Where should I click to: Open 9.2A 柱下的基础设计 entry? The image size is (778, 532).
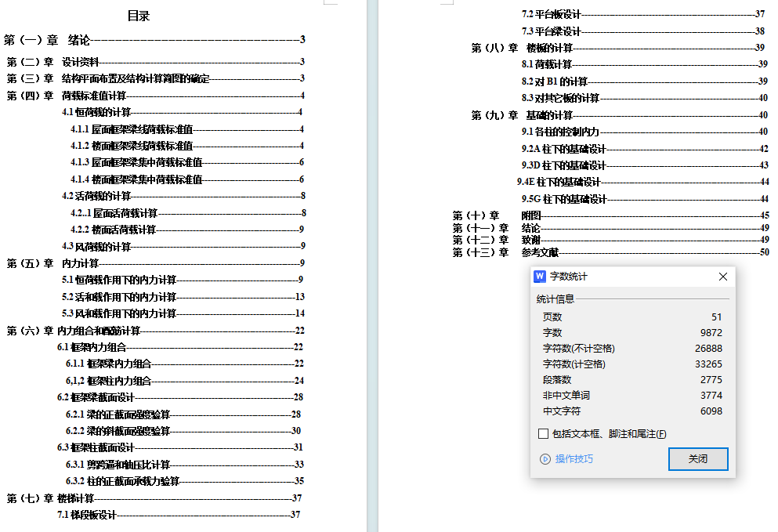(x=564, y=149)
